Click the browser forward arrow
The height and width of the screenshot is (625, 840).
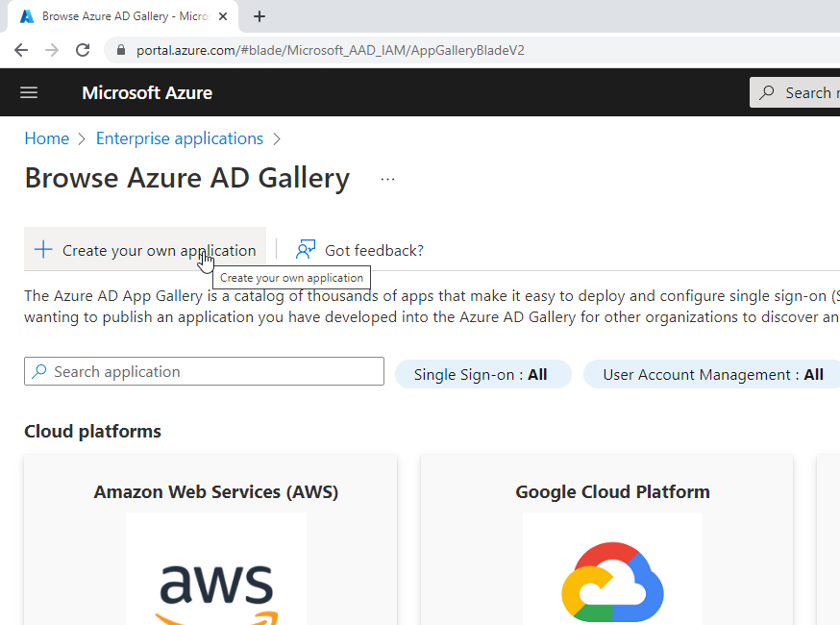(x=52, y=50)
